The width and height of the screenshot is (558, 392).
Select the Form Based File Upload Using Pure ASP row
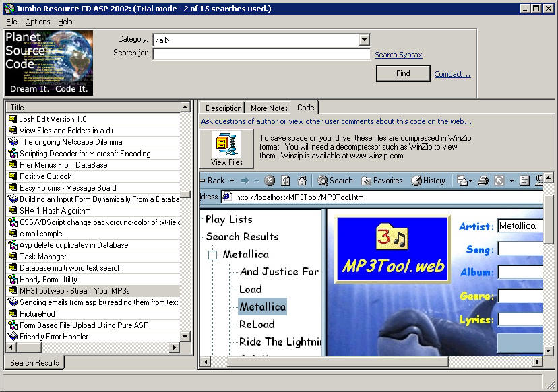93,325
